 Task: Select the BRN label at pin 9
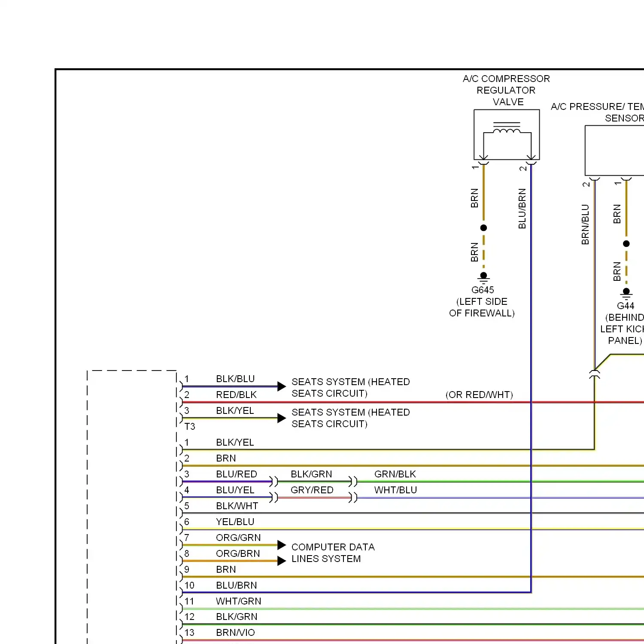pyautogui.click(x=226, y=569)
